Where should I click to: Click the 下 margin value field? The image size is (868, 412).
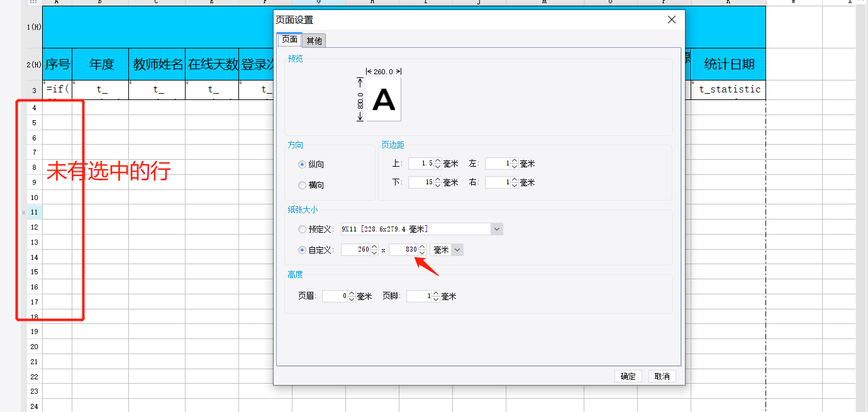click(421, 182)
